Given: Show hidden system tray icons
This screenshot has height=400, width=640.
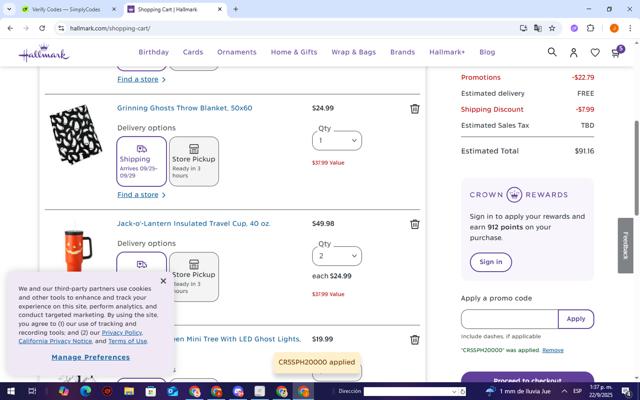Looking at the screenshot, I should coord(564,391).
